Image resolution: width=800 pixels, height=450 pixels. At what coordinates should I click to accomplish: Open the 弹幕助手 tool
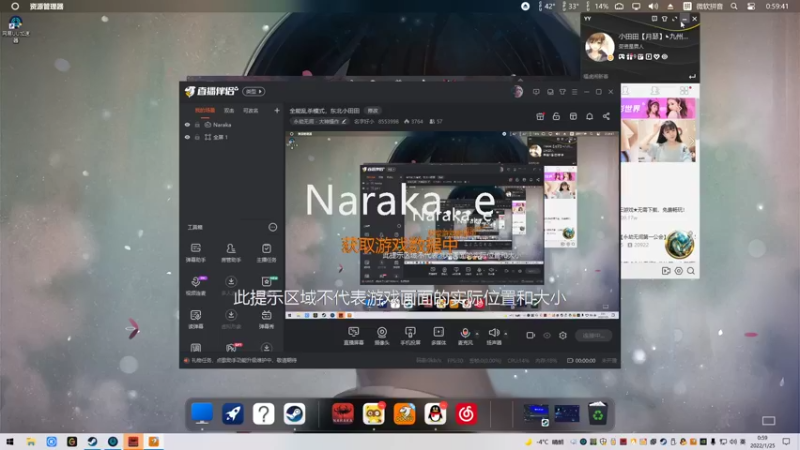195,253
